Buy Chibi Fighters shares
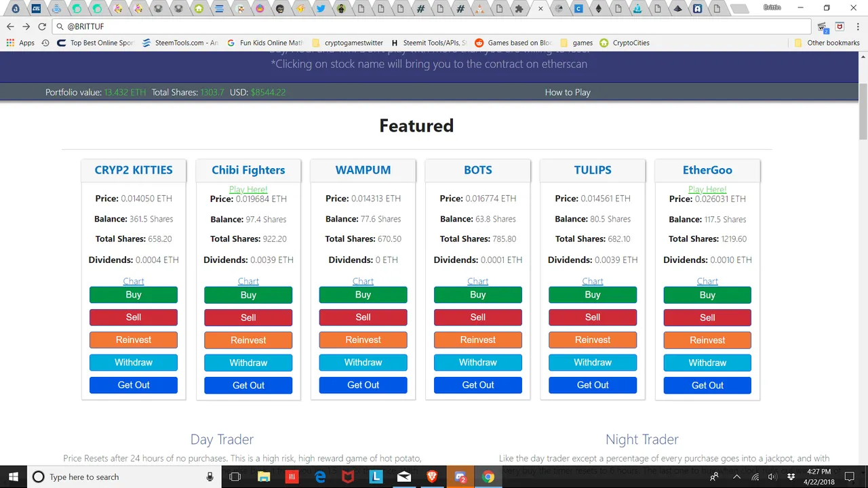Image resolution: width=868 pixels, height=488 pixels. tap(248, 295)
